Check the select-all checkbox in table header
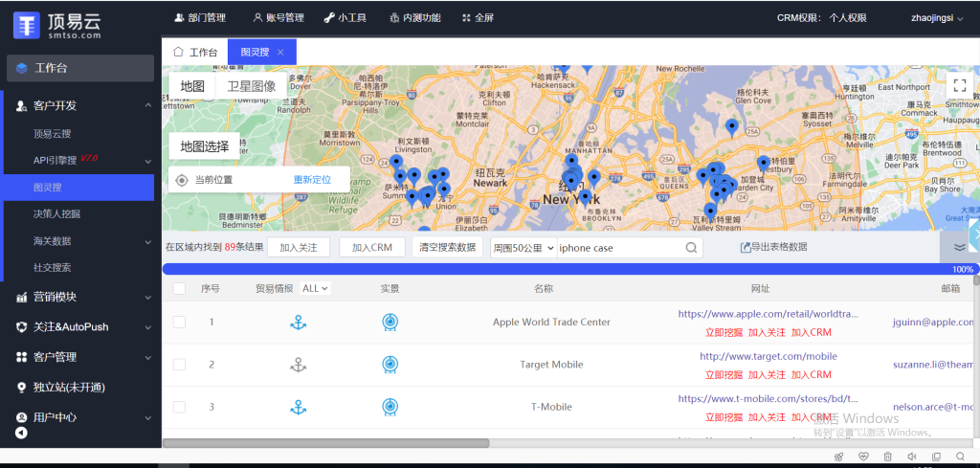This screenshot has width=980, height=468. 179,288
